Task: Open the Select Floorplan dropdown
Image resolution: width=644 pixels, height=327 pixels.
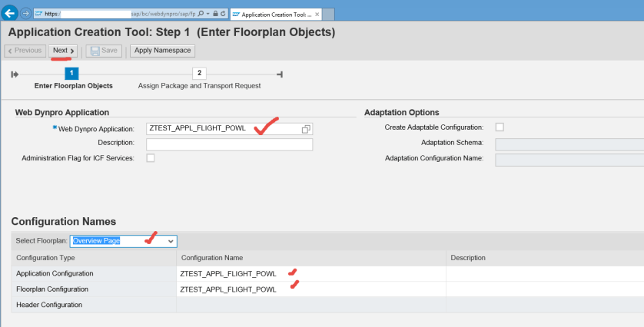Action: point(171,241)
